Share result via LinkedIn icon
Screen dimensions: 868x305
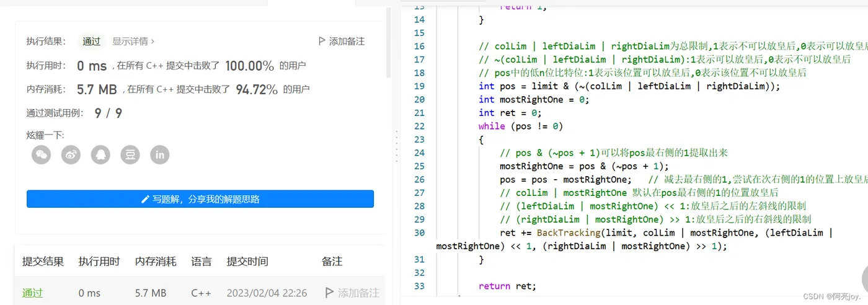(x=160, y=155)
